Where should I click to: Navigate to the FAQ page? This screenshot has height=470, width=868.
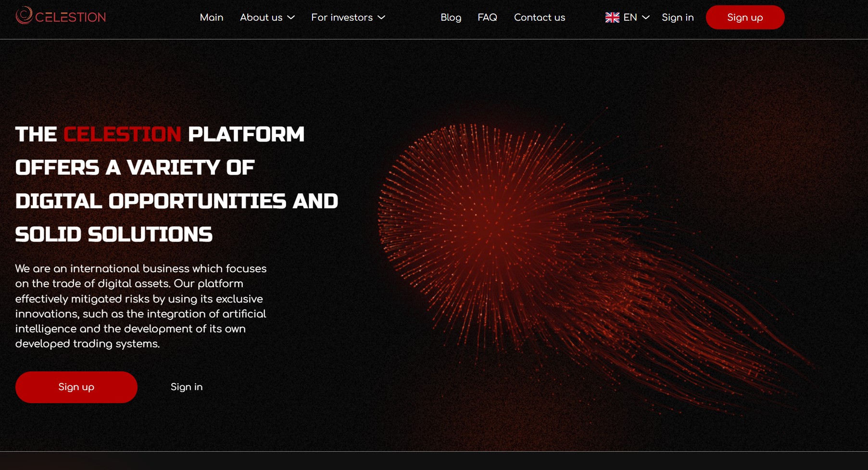coord(487,18)
